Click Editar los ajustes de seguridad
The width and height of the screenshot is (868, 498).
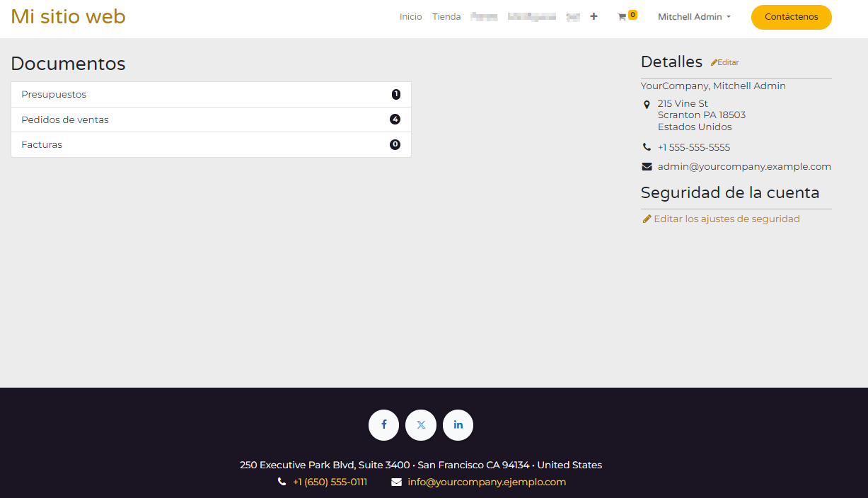[727, 219]
